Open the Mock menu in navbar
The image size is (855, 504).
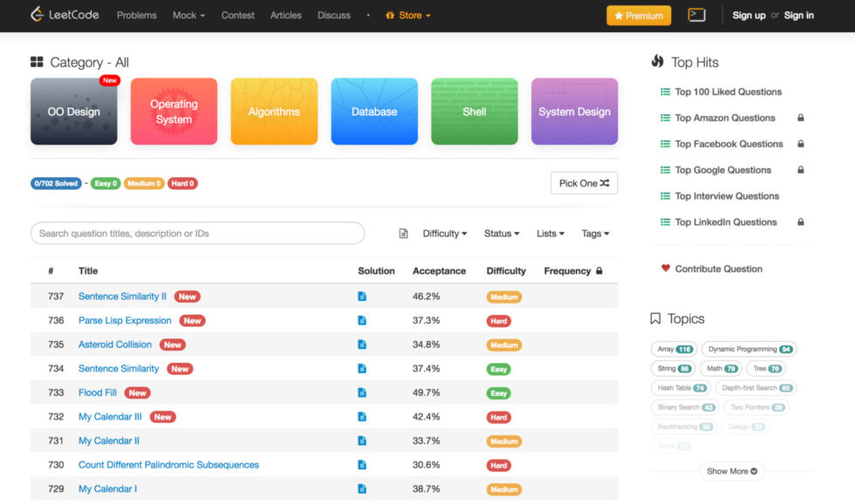point(188,15)
